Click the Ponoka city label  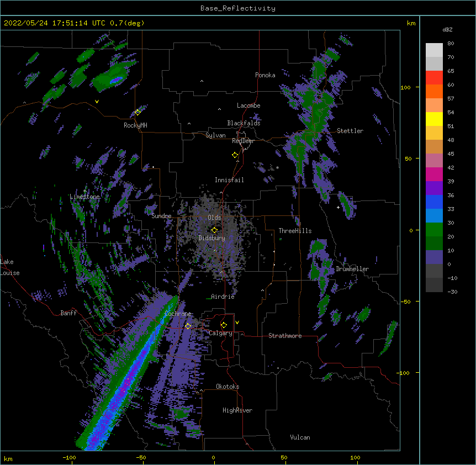[x=265, y=75]
